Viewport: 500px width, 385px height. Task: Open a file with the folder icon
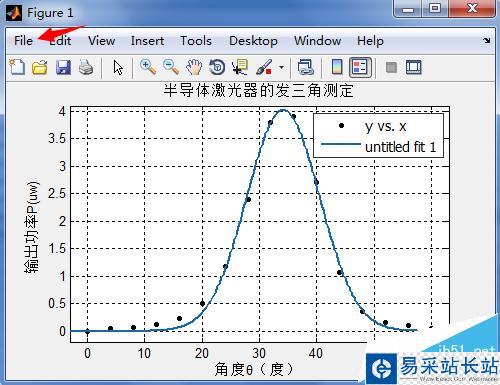(40, 67)
